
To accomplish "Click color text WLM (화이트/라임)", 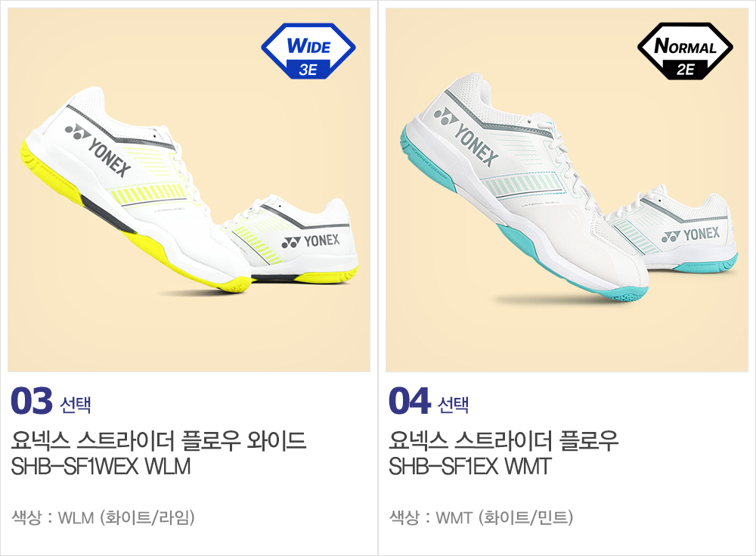I will pyautogui.click(x=126, y=517).
